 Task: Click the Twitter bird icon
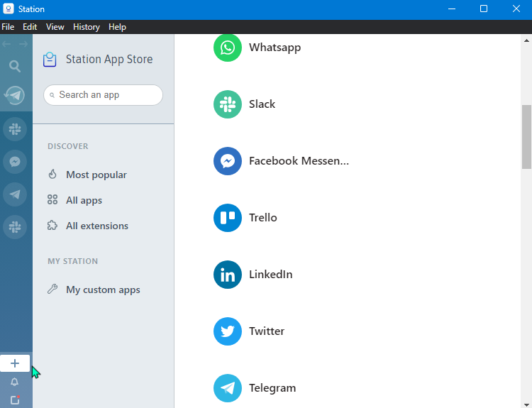pos(228,331)
